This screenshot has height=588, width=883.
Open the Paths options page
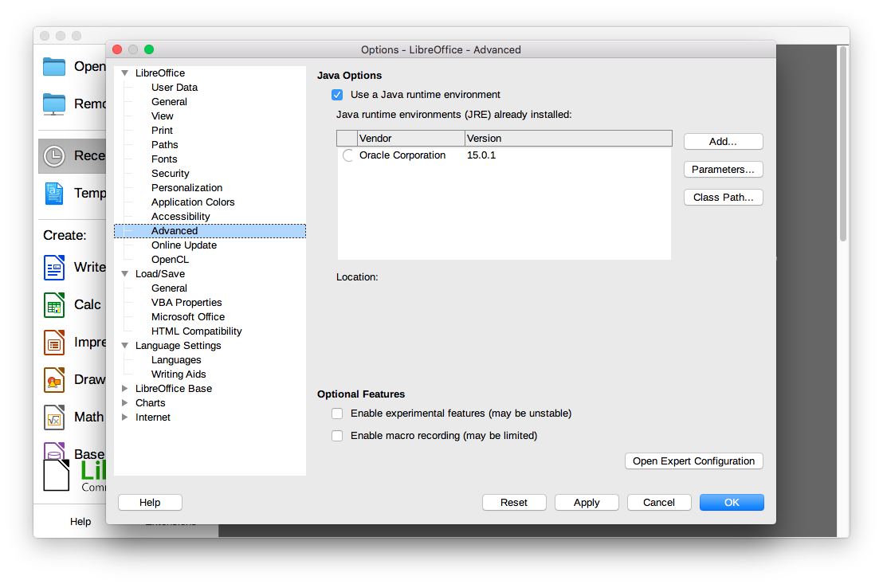(x=164, y=145)
